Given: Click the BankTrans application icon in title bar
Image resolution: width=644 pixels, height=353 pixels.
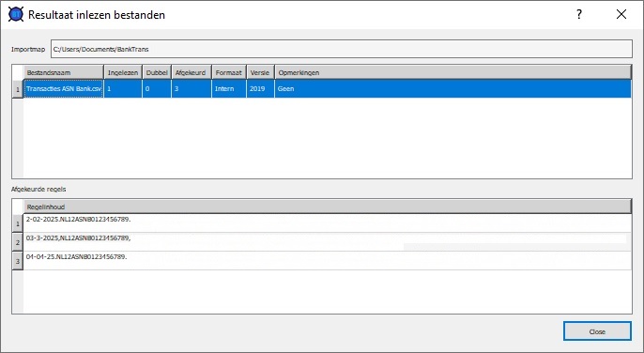Looking at the screenshot, I should click(x=16, y=14).
